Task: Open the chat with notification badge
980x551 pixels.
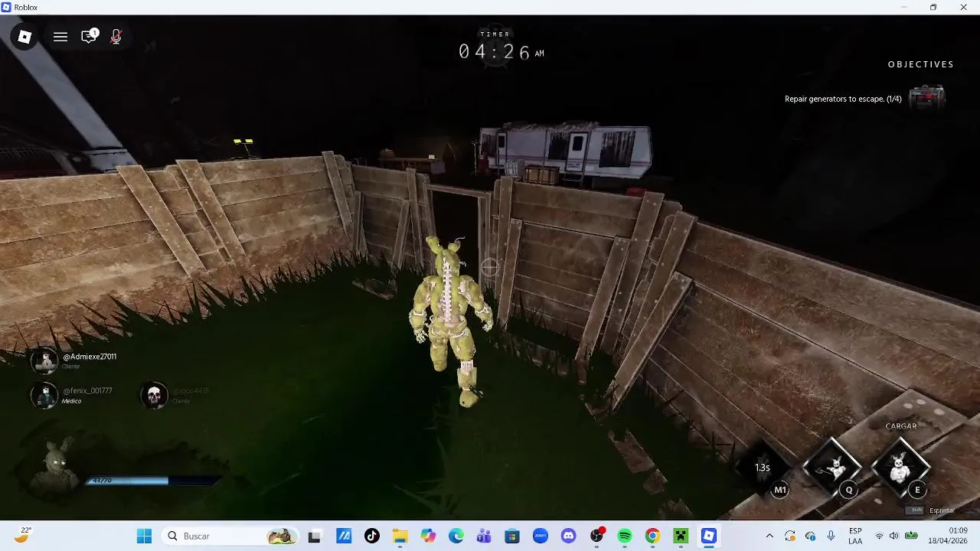Action: (90, 36)
